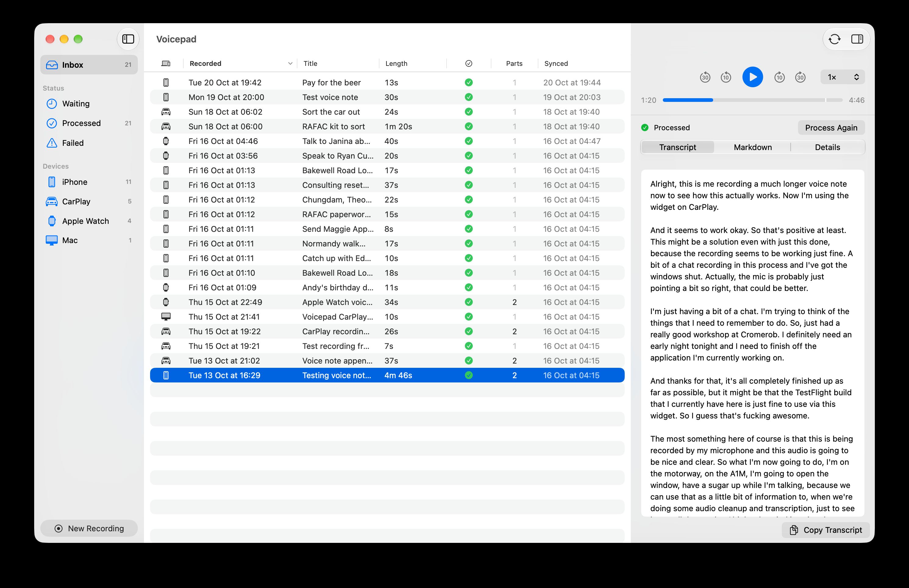This screenshot has height=588, width=909.
Task: Switch to the Transcript tab
Action: click(x=678, y=147)
